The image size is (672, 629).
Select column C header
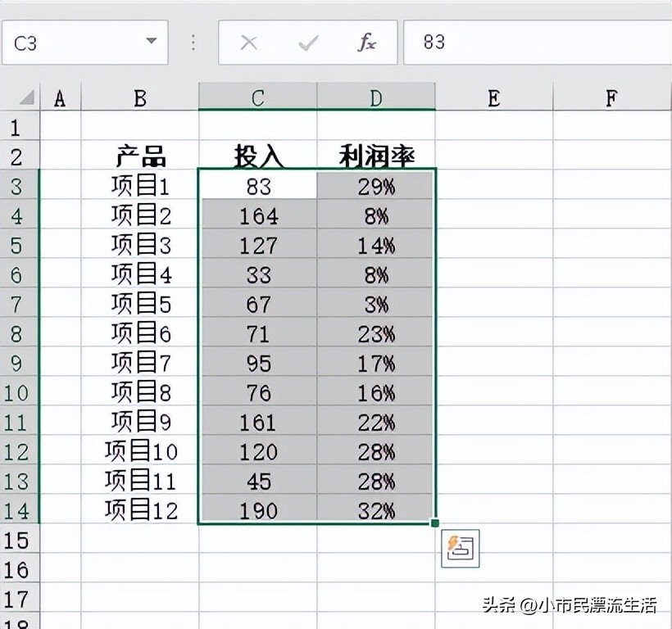(257, 97)
